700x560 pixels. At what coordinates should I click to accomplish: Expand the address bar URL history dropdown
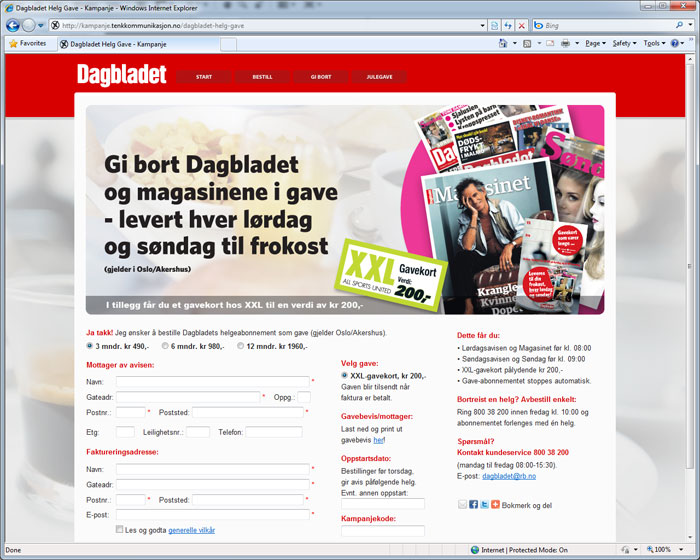point(482,25)
